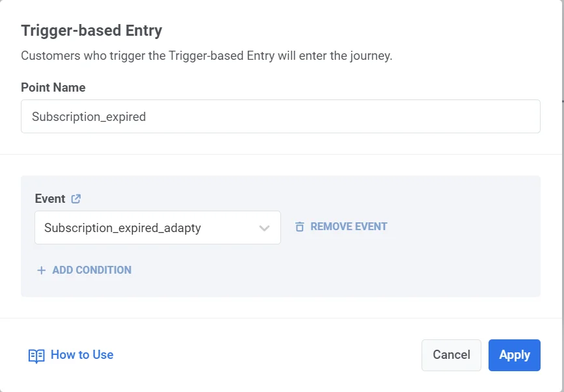The width and height of the screenshot is (564, 392).
Task: Select the Point Name text field
Action: [x=280, y=116]
